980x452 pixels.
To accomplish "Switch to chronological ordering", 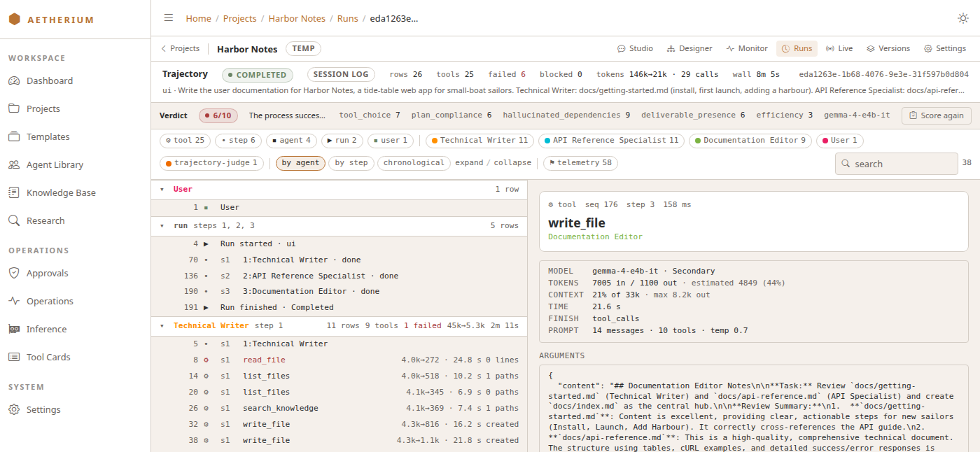I will pos(414,163).
